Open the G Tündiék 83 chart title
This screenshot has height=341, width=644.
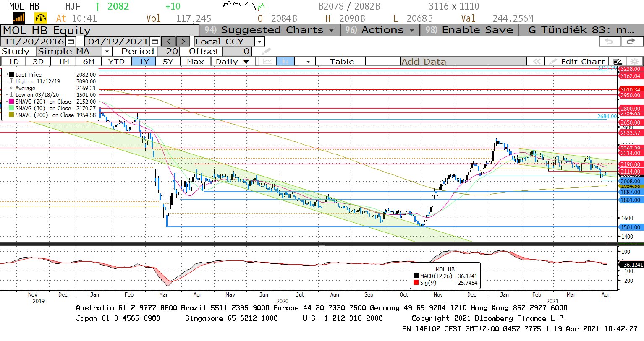click(581, 30)
